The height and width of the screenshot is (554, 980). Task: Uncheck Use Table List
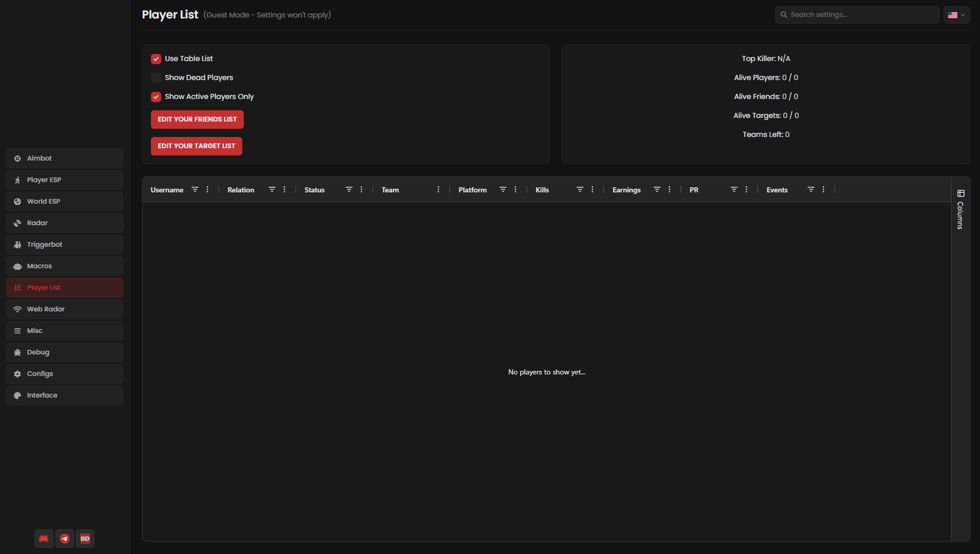(x=156, y=59)
